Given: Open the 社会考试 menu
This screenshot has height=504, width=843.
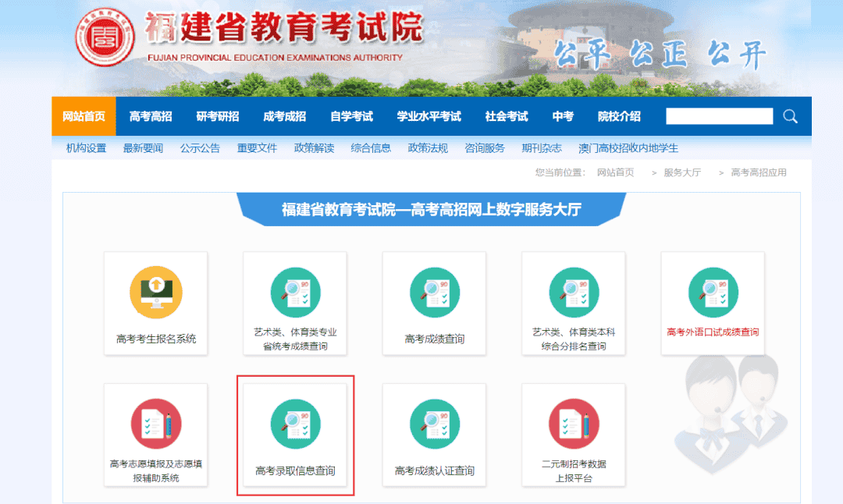Looking at the screenshot, I should (507, 116).
